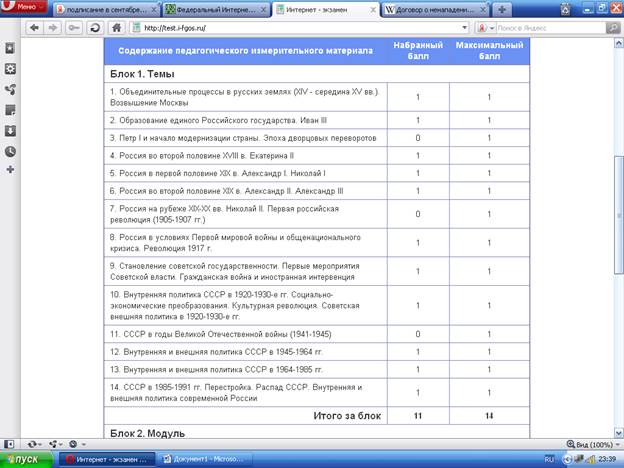The width and height of the screenshot is (624, 468).
Task: Focus the address bar with test.i-fgos.ru
Action: coord(300,28)
